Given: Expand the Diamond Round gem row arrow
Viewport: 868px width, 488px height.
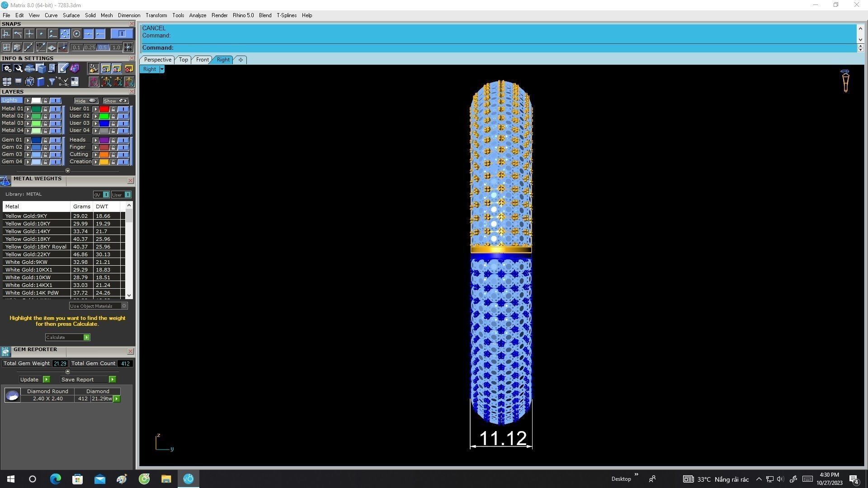Looking at the screenshot, I should pyautogui.click(x=117, y=399).
